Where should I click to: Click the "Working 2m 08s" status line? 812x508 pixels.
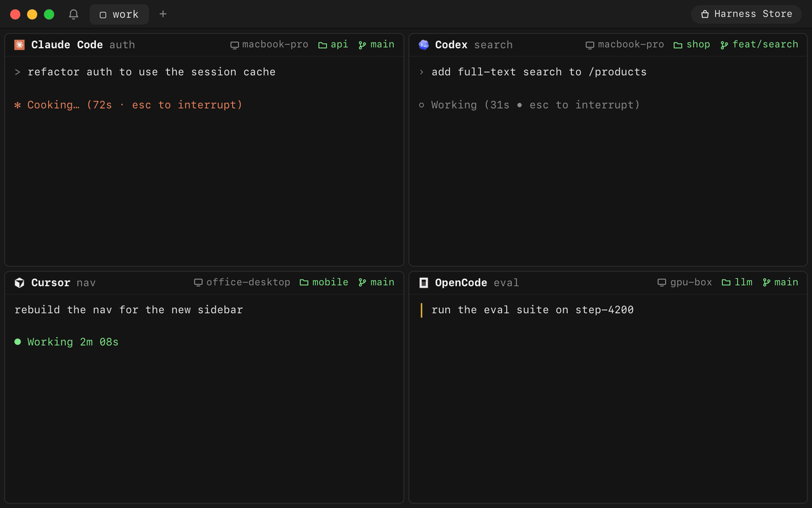pyautogui.click(x=67, y=342)
